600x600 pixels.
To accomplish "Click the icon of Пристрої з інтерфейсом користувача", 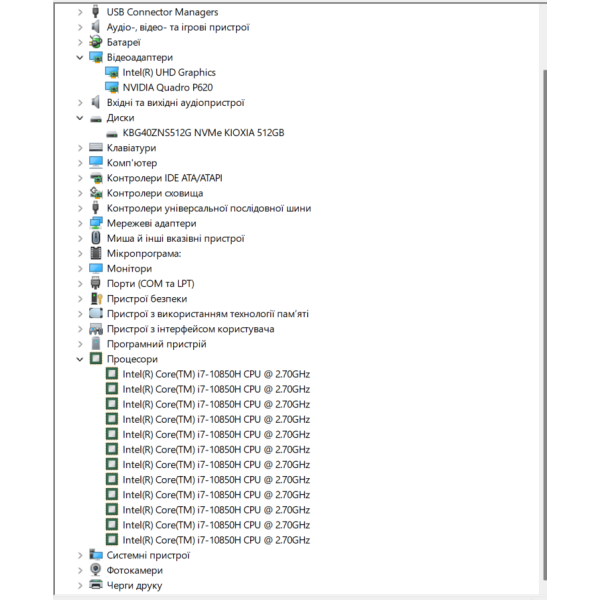I will click(x=96, y=329).
